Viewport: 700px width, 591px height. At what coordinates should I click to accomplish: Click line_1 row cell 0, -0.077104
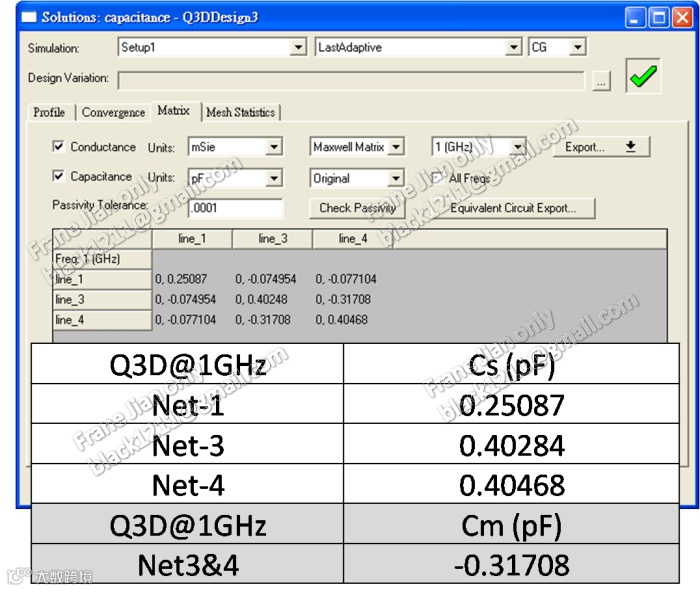point(346,279)
